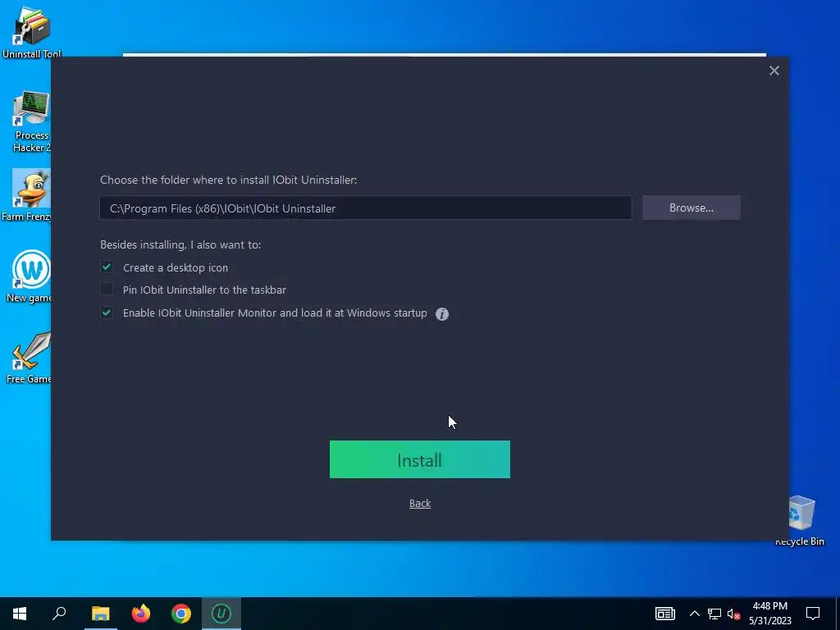Image resolution: width=840 pixels, height=630 pixels.
Task: Select the Free Games sword desktop icon
Action: [x=29, y=358]
